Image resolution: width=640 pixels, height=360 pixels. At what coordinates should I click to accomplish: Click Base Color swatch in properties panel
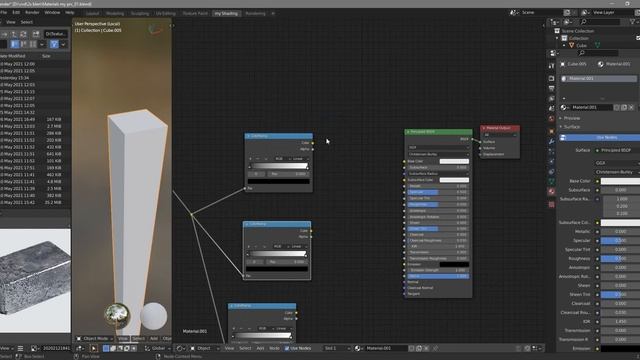(x=620, y=181)
